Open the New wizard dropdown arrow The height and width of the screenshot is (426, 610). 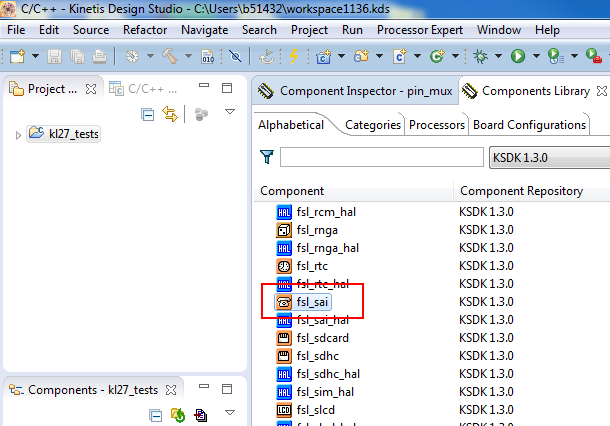click(35, 57)
